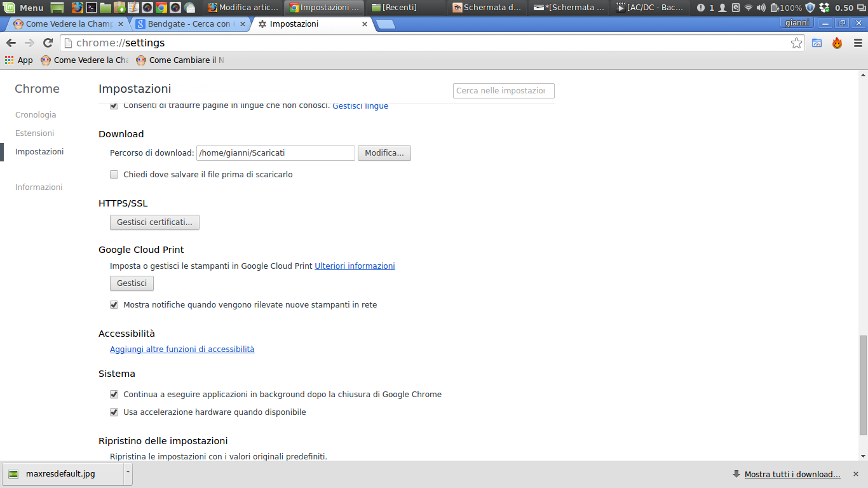Screen dimensions: 868x488
Task: Open the Gestisci lingue link
Action: 360,105
